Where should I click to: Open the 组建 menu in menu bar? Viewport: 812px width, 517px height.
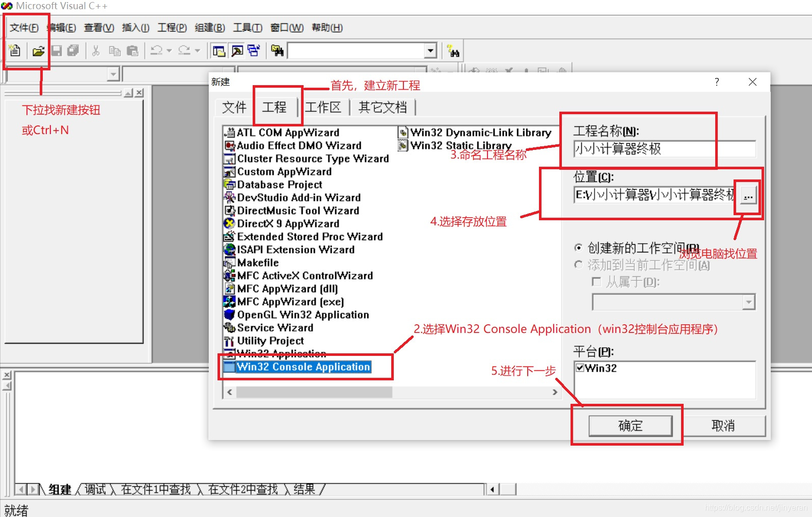click(x=209, y=28)
